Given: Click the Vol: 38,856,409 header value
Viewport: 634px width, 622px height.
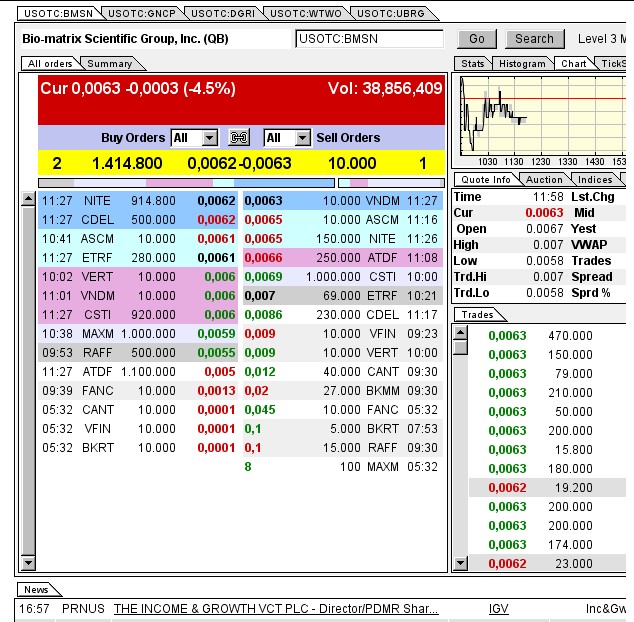Looking at the screenshot, I should pos(385,89).
